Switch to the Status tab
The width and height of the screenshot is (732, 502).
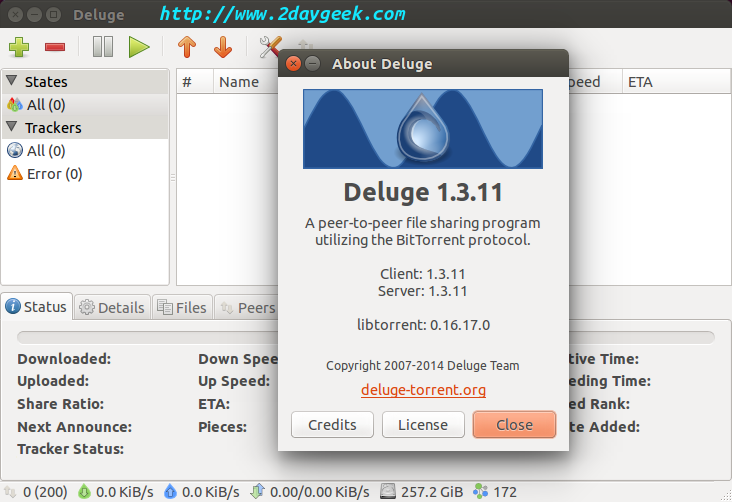pyautogui.click(x=37, y=307)
